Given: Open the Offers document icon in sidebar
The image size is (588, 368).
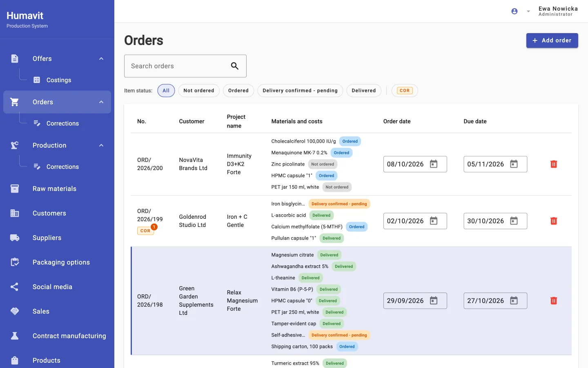Looking at the screenshot, I should pos(15,58).
